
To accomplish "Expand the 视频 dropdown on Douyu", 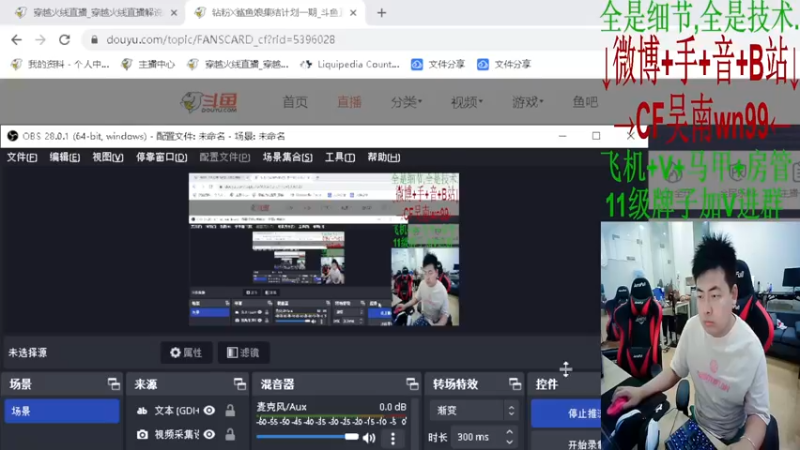I will 466,102.
